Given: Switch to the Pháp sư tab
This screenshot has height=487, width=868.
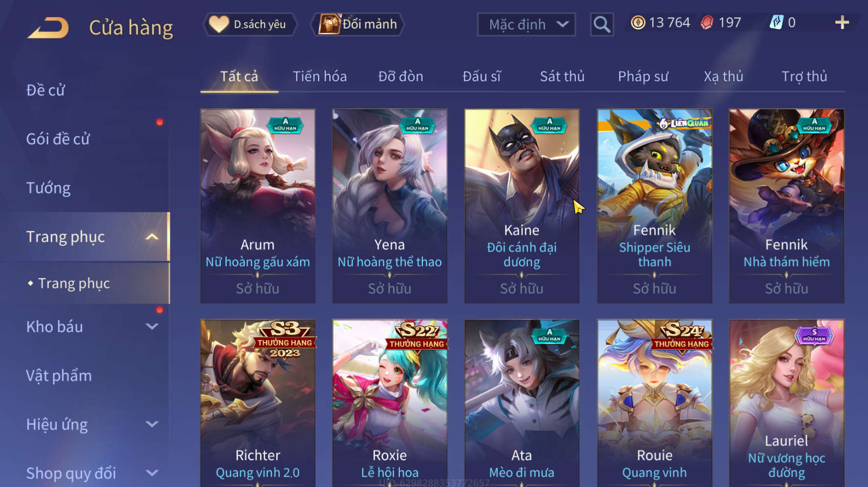Looking at the screenshot, I should point(643,77).
